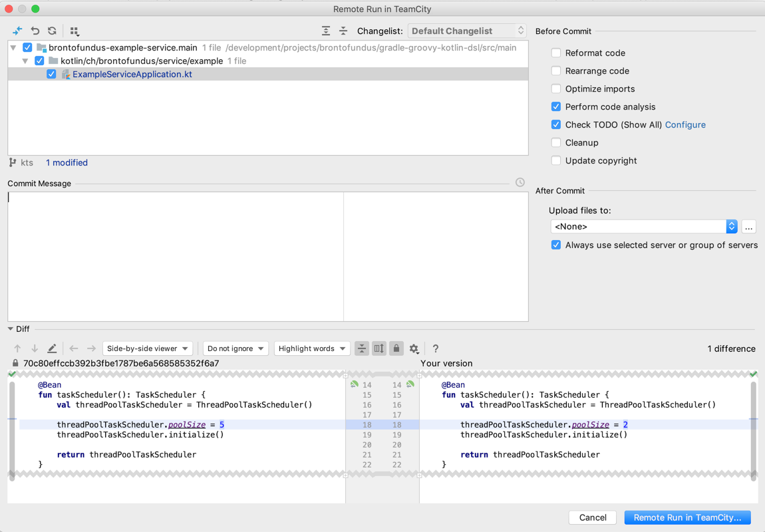Collapse the Diff section
This screenshot has height=532, width=765.
10,329
